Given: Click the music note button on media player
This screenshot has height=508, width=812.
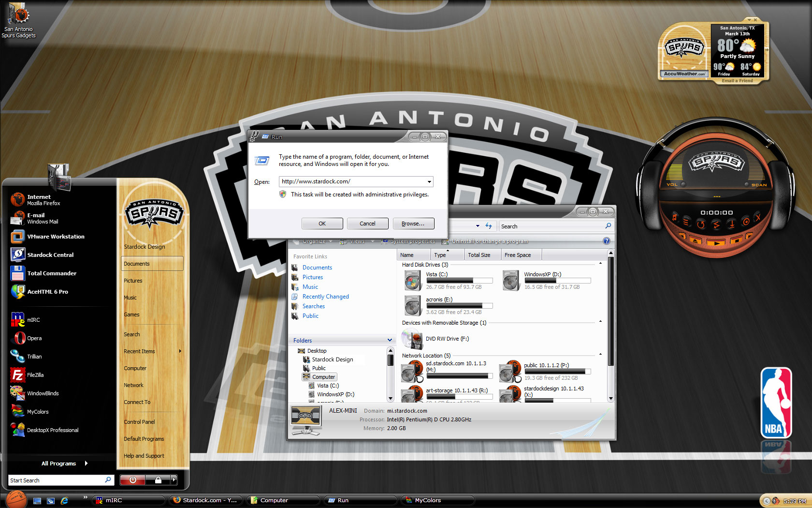Looking at the screenshot, I should pos(675,218).
